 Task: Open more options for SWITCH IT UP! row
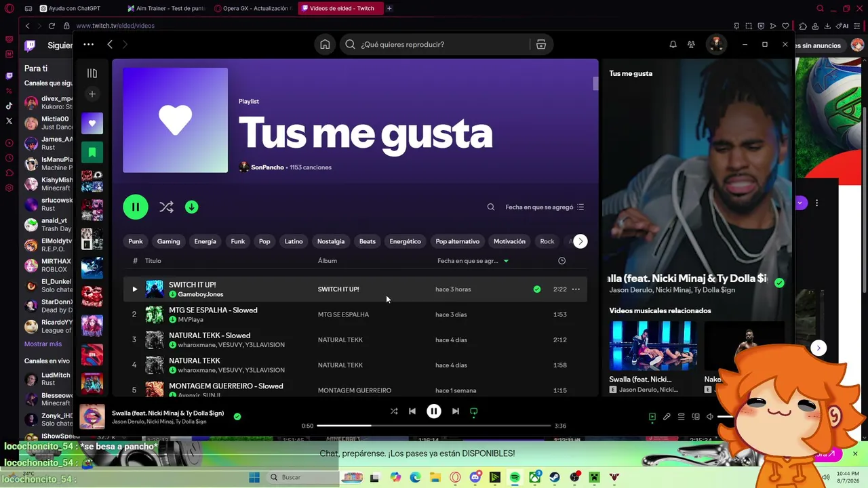click(576, 289)
